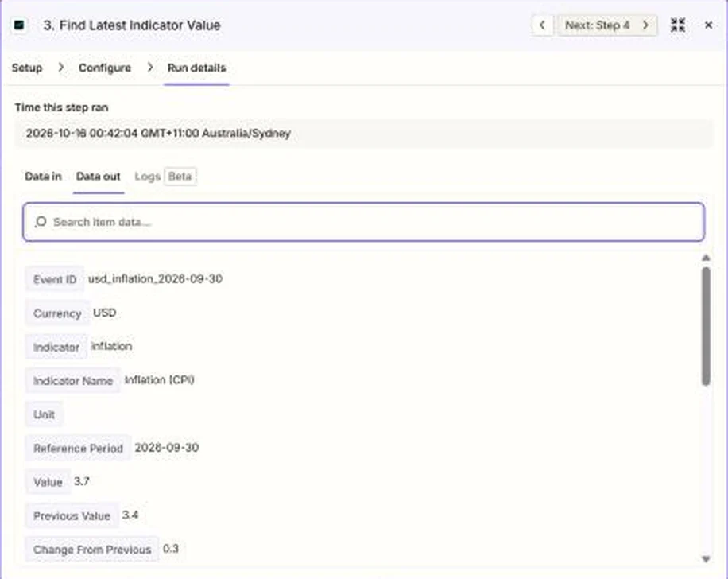The image size is (728, 579).
Task: Click the data list scrollbar thumb
Action: [x=706, y=326]
